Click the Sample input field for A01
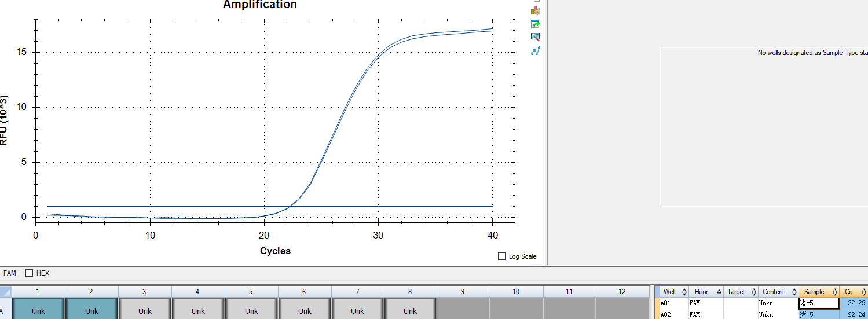Viewport: 868px width, 319px height. tap(819, 303)
